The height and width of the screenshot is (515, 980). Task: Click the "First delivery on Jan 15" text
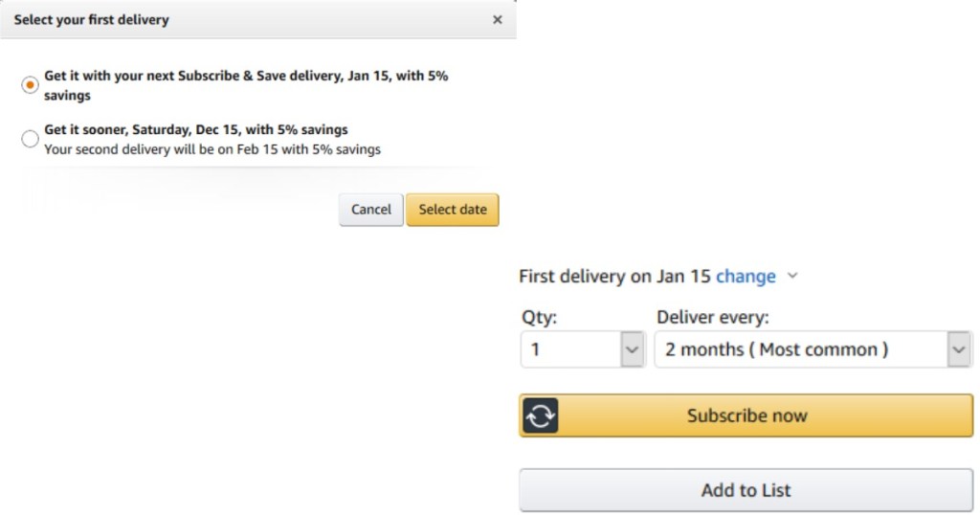614,277
